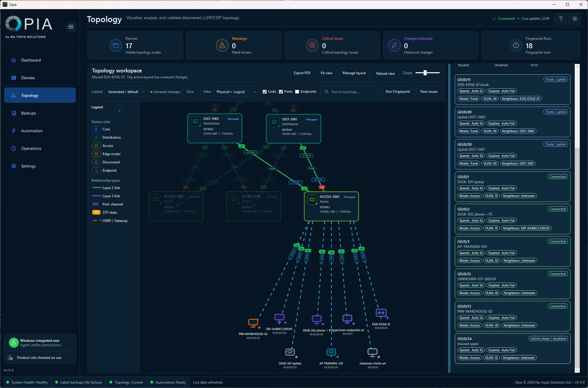Select the ESXI-EDGE-01 node icon
Screen dimensions: 588x388
tap(381, 313)
